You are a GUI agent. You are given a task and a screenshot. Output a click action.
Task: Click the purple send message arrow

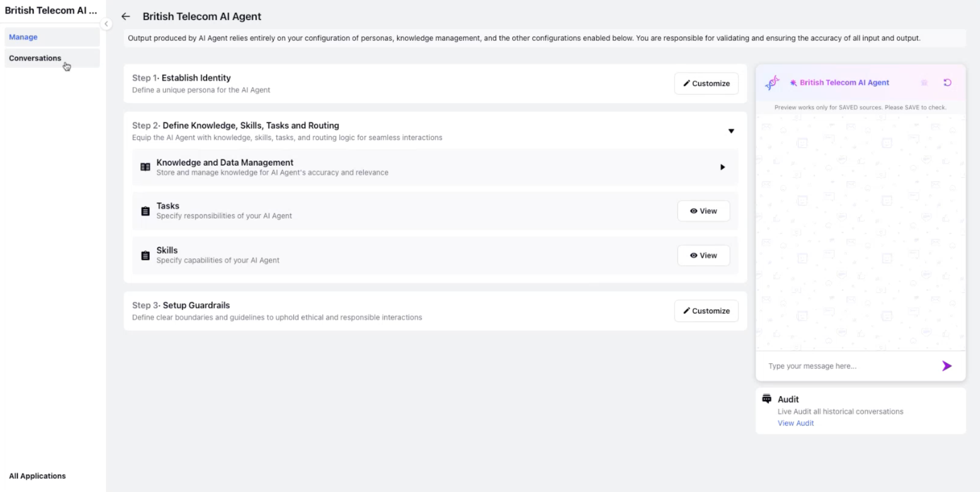(947, 366)
